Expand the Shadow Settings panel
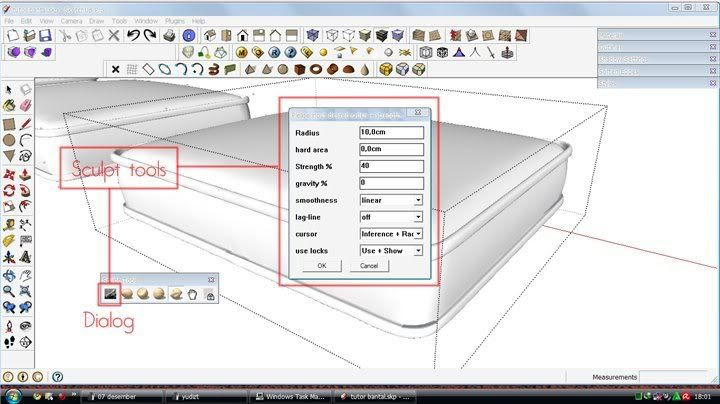The image size is (720, 404). click(658, 59)
